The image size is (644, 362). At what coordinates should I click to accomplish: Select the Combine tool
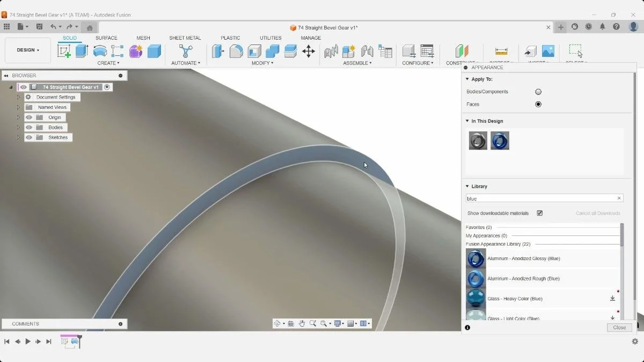point(273,51)
